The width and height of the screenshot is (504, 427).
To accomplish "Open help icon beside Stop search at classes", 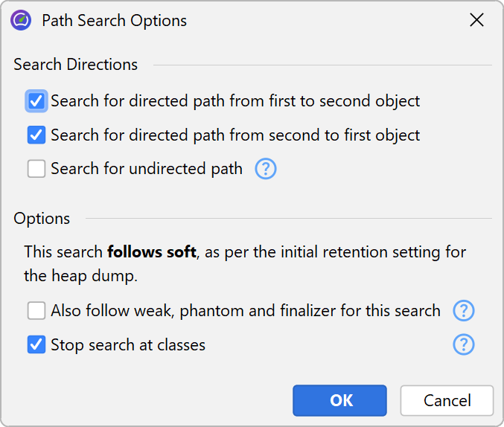I will 464,344.
